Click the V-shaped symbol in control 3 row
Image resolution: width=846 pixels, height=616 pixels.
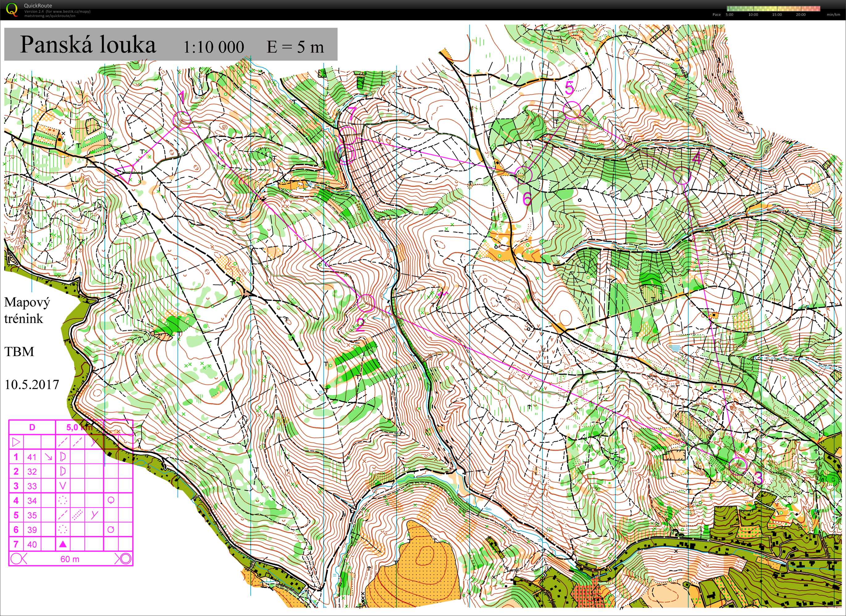(63, 486)
